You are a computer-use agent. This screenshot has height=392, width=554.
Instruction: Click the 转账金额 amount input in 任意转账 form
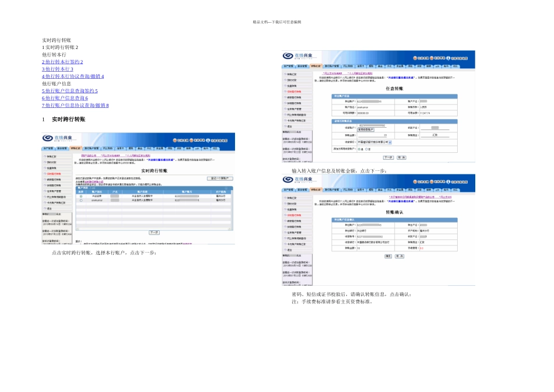point(373,135)
